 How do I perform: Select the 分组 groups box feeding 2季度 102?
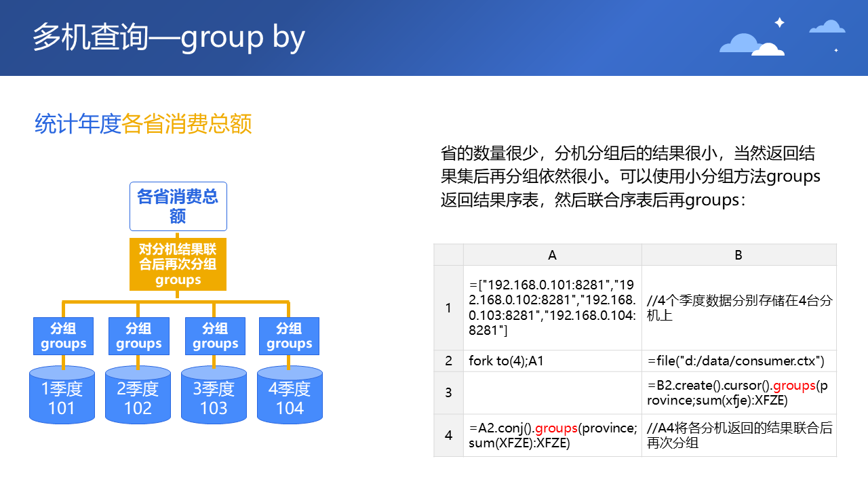click(138, 335)
